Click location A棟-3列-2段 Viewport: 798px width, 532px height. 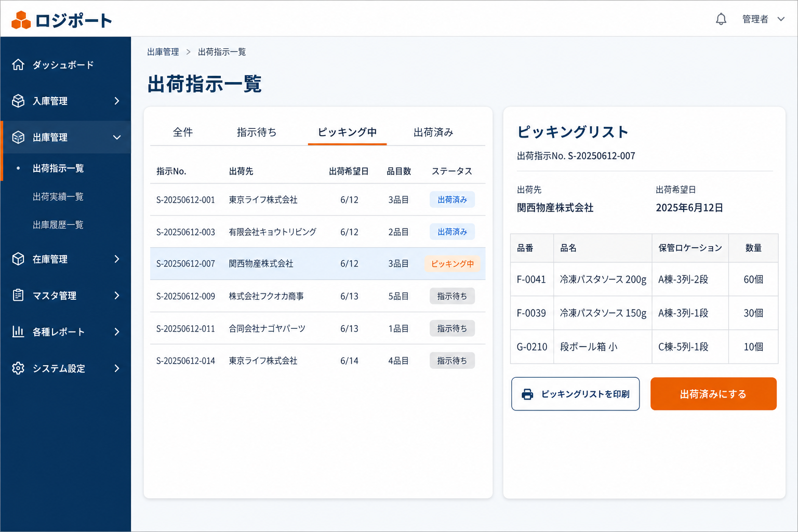pos(683,280)
